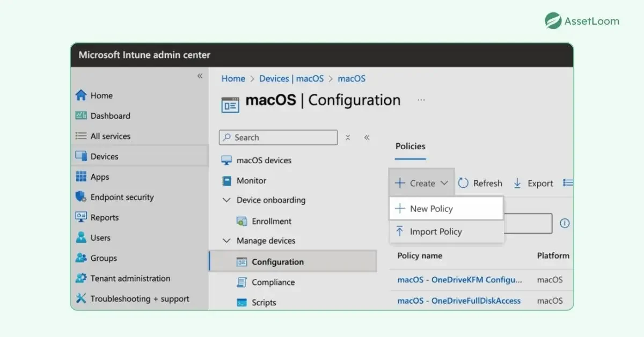
Task: Click the Export button
Action: [x=533, y=183]
